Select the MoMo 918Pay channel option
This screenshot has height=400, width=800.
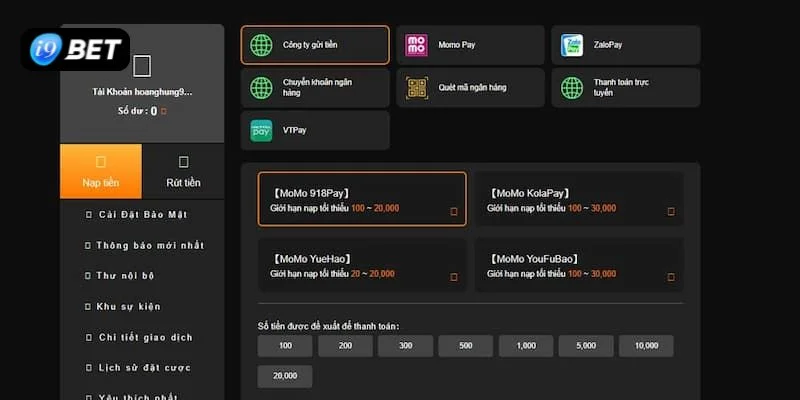point(362,200)
